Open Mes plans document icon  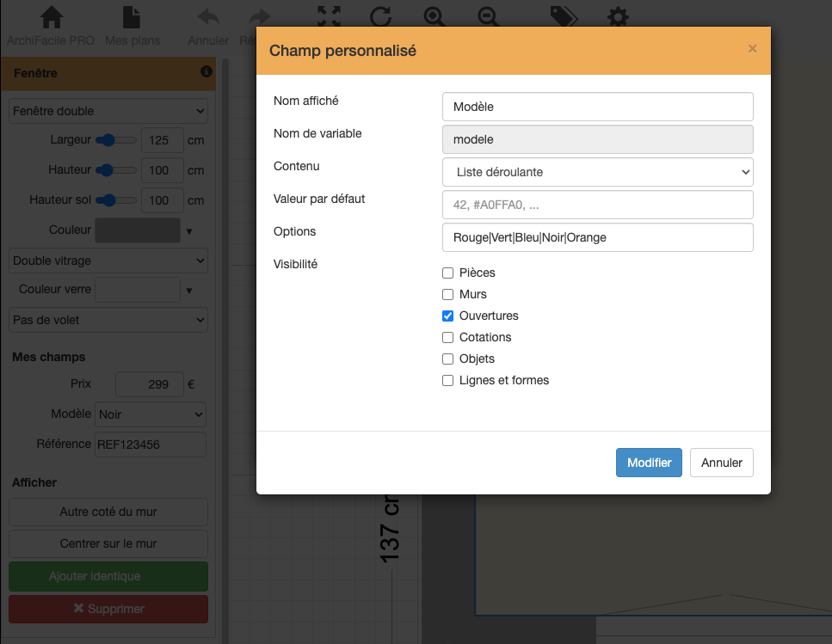click(x=132, y=18)
